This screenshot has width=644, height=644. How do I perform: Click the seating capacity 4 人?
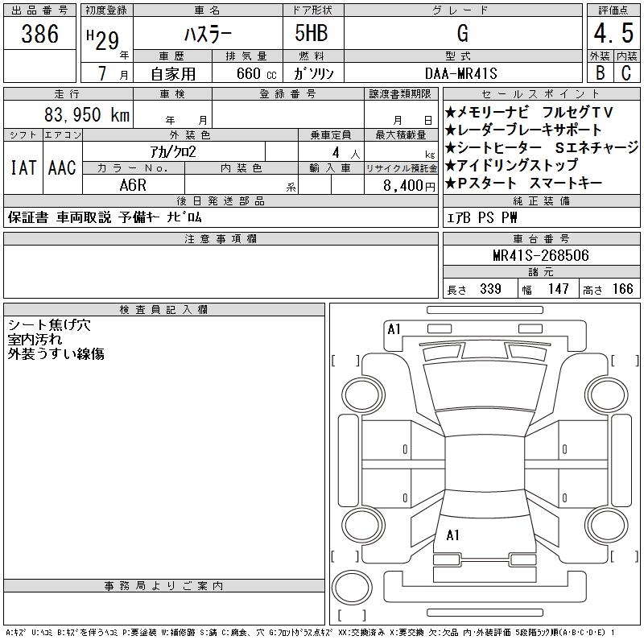pyautogui.click(x=346, y=153)
